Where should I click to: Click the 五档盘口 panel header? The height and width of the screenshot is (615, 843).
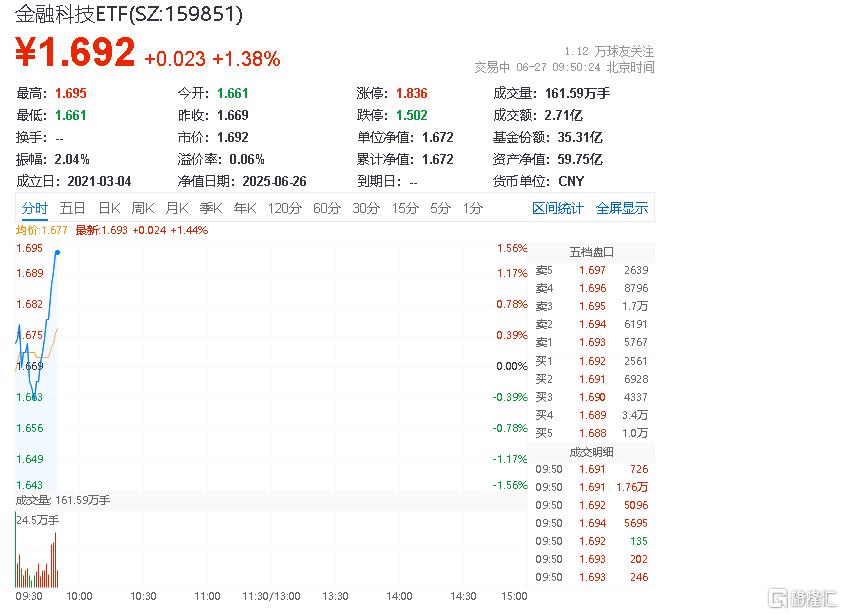(590, 251)
